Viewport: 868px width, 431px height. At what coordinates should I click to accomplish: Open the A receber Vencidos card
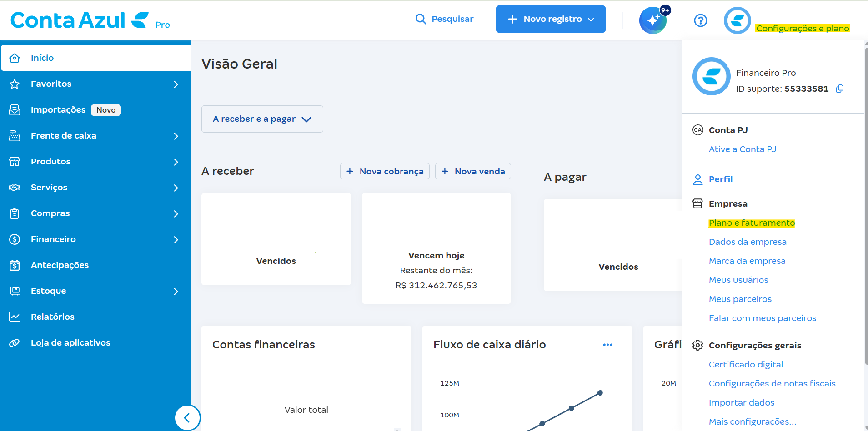(x=276, y=239)
